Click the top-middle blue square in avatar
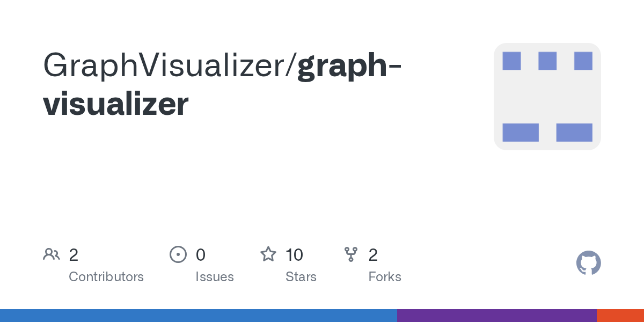The image size is (644, 322). pyautogui.click(x=547, y=61)
